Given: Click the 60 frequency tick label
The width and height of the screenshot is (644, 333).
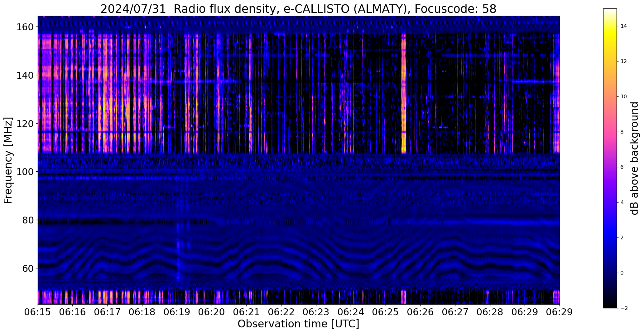Looking at the screenshot, I should coord(27,268).
